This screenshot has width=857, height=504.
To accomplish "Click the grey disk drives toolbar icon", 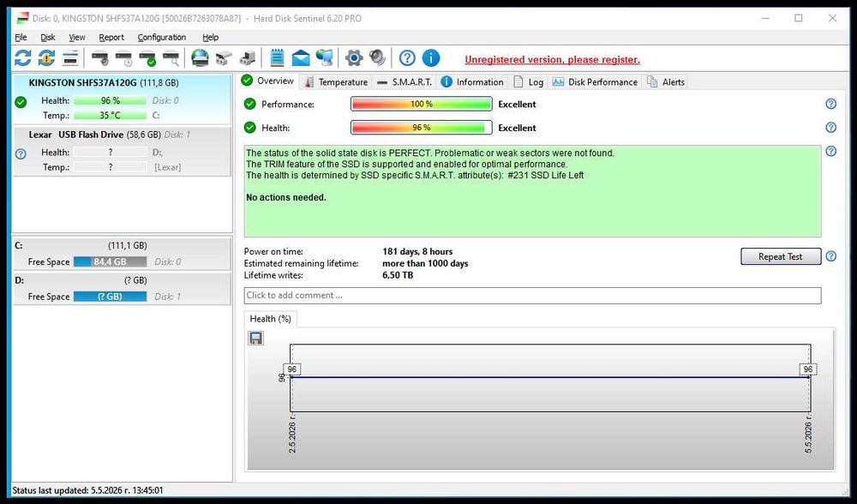I will point(224,57).
